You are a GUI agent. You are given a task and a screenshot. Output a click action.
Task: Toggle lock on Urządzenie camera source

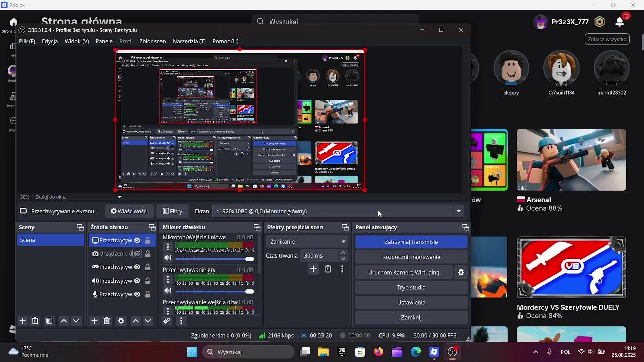click(148, 254)
